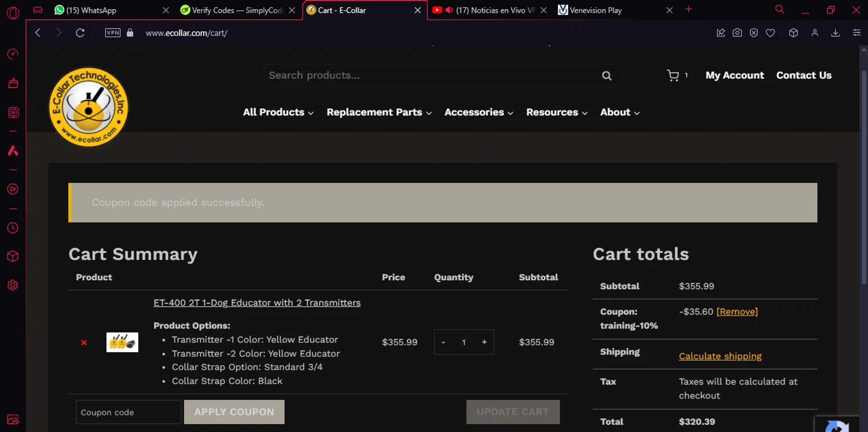Open the Contact Us page
This screenshot has height=432, width=868.
pos(804,75)
